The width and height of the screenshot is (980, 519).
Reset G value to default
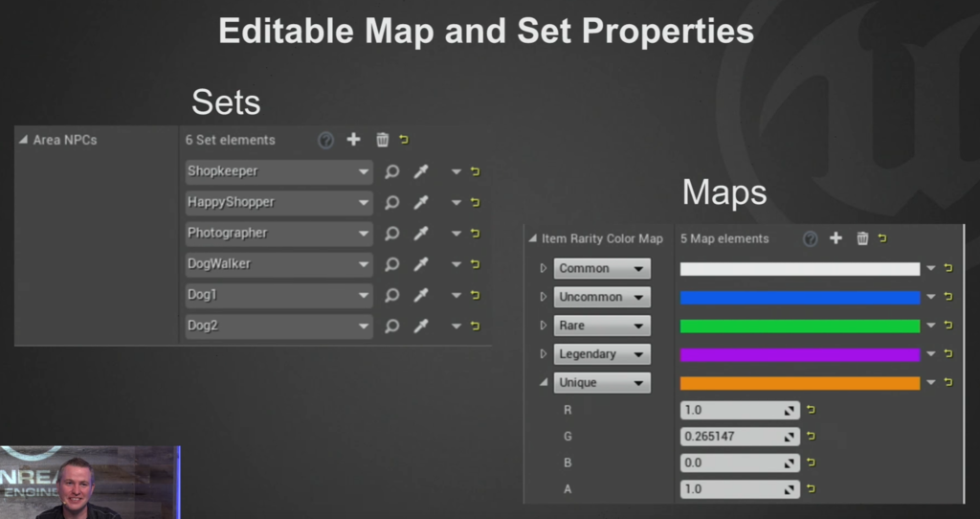(812, 436)
